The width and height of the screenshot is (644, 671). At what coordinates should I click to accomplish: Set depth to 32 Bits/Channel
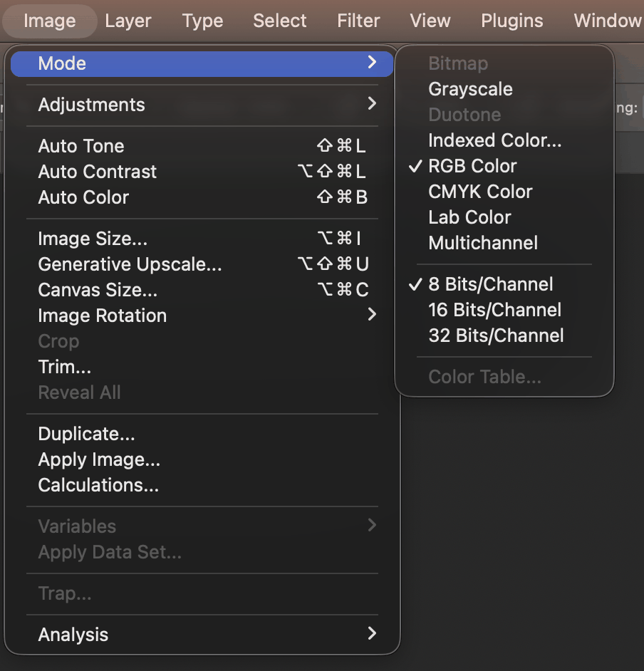click(504, 335)
